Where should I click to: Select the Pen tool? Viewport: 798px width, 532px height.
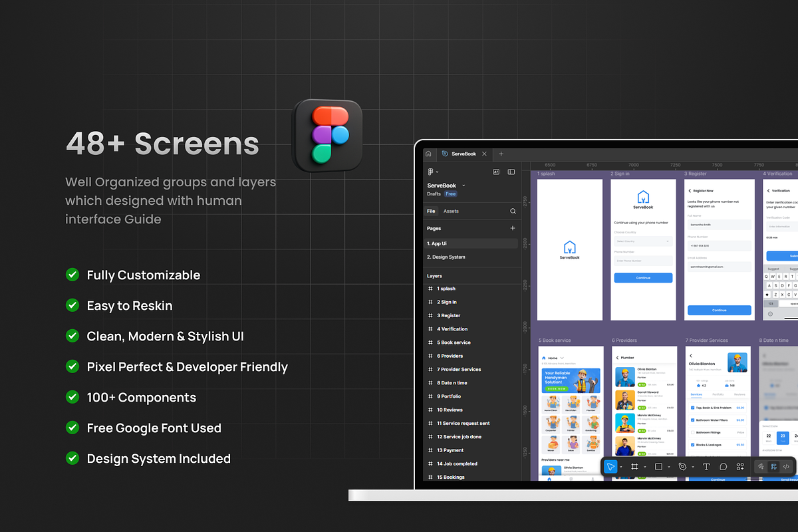[x=682, y=467]
